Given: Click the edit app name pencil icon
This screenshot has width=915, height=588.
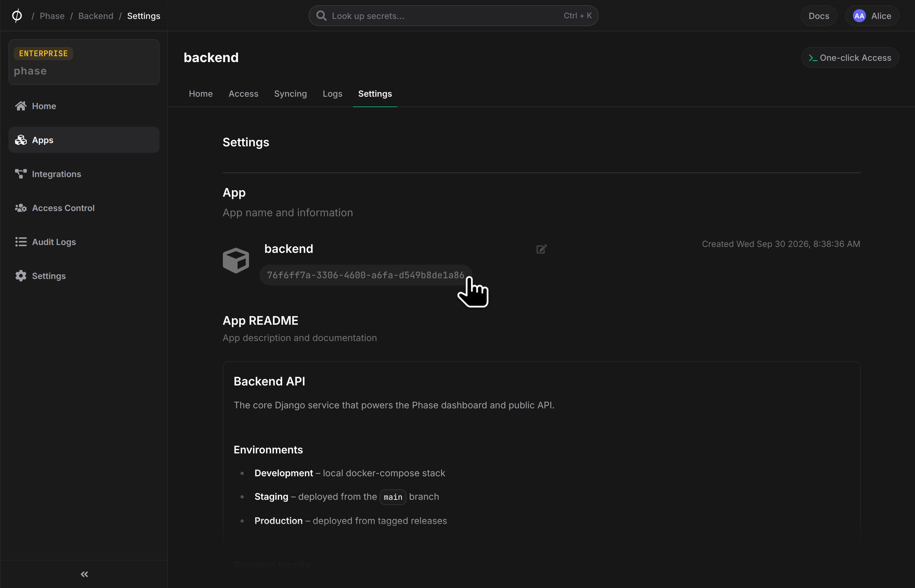Looking at the screenshot, I should tap(541, 249).
